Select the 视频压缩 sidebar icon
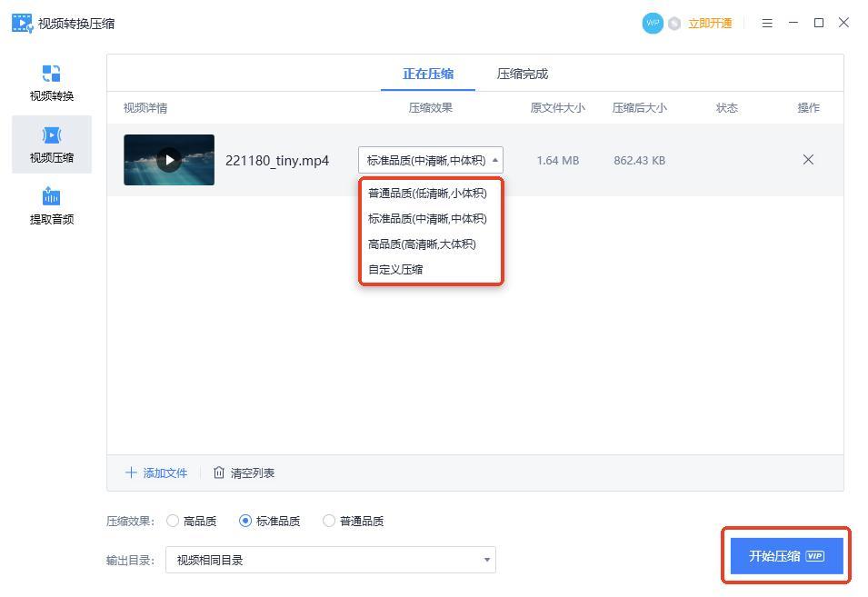 [52, 135]
